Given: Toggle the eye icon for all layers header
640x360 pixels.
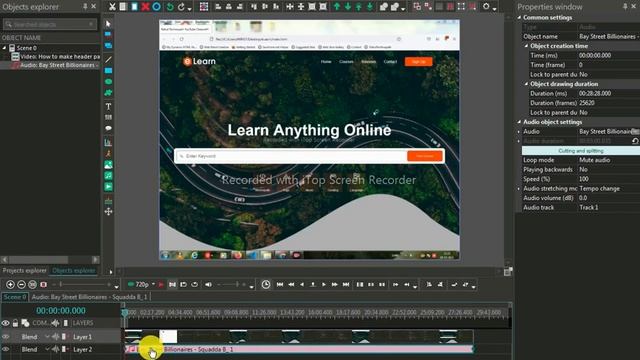Looking at the screenshot, I should click(6, 323).
